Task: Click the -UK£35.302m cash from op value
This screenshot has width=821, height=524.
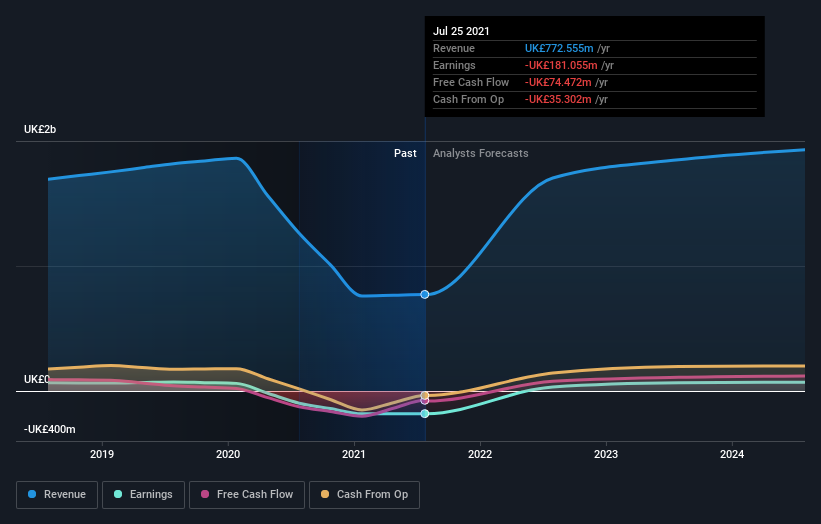Action: 558,99
